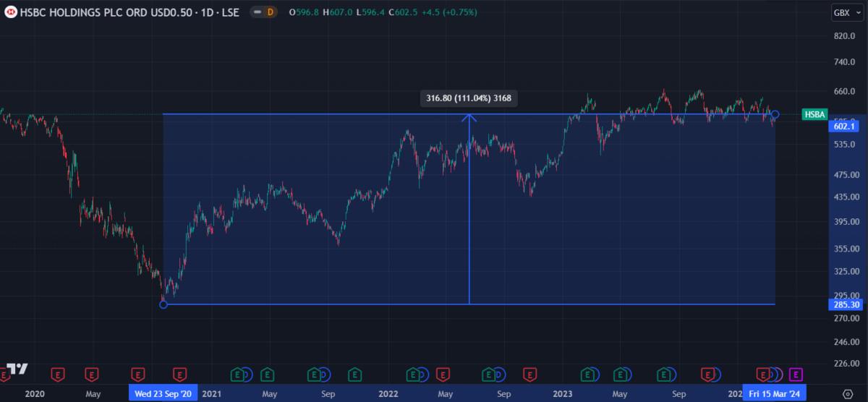Click the HSBC logo icon beside the symbol name
The width and height of the screenshot is (868, 402).
11,12
